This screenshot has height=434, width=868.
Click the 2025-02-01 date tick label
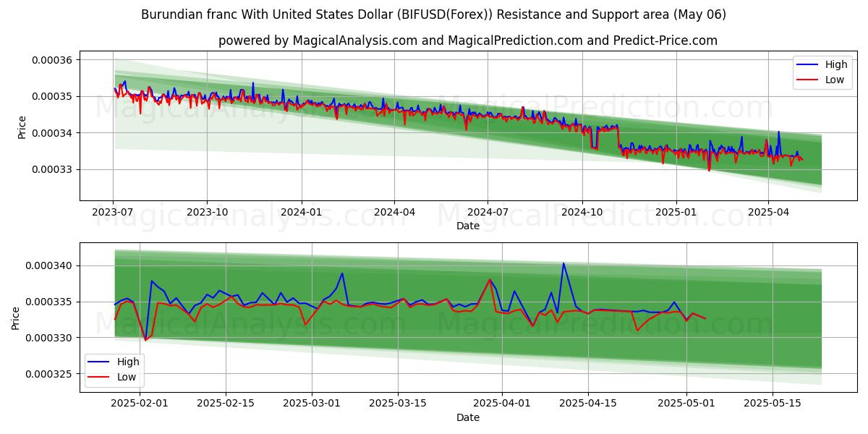[x=140, y=404]
